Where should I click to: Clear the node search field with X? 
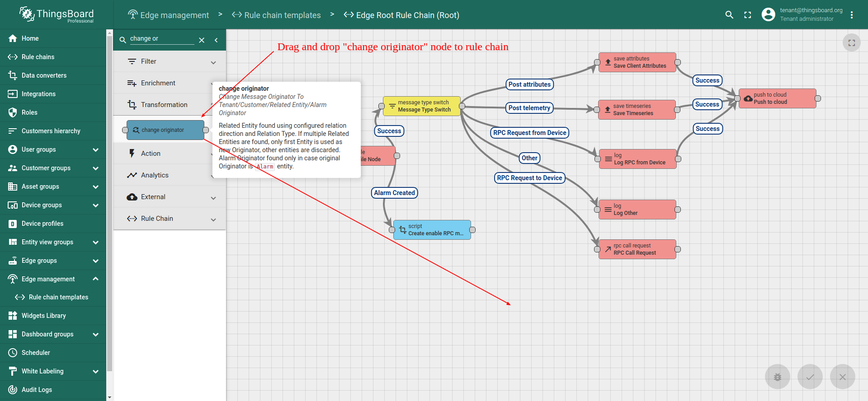pyautogui.click(x=202, y=40)
